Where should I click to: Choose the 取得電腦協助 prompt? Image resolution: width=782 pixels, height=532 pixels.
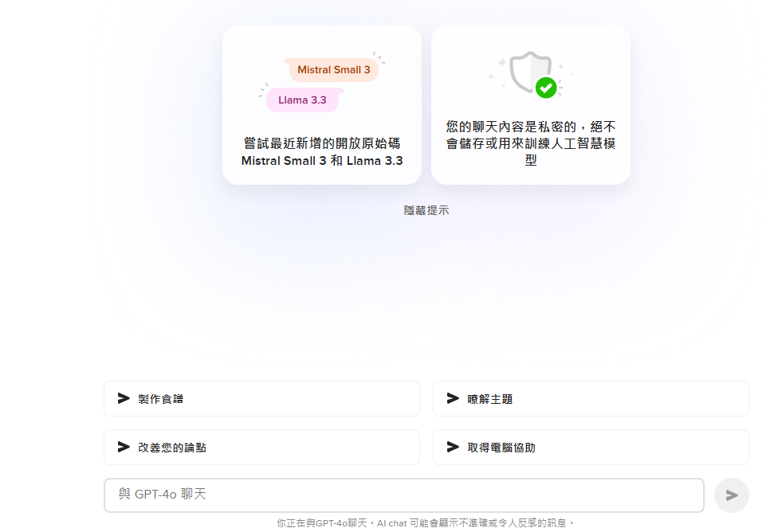coord(591,447)
